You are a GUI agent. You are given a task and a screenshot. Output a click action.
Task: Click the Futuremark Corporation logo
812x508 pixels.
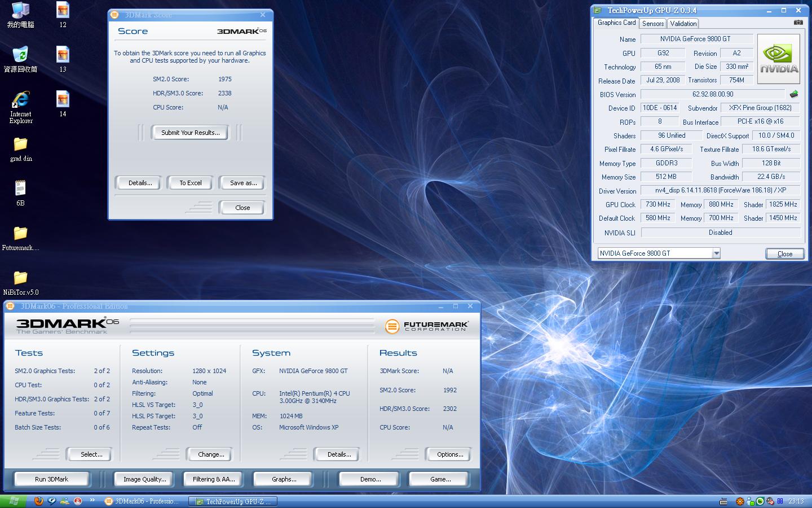coord(427,326)
